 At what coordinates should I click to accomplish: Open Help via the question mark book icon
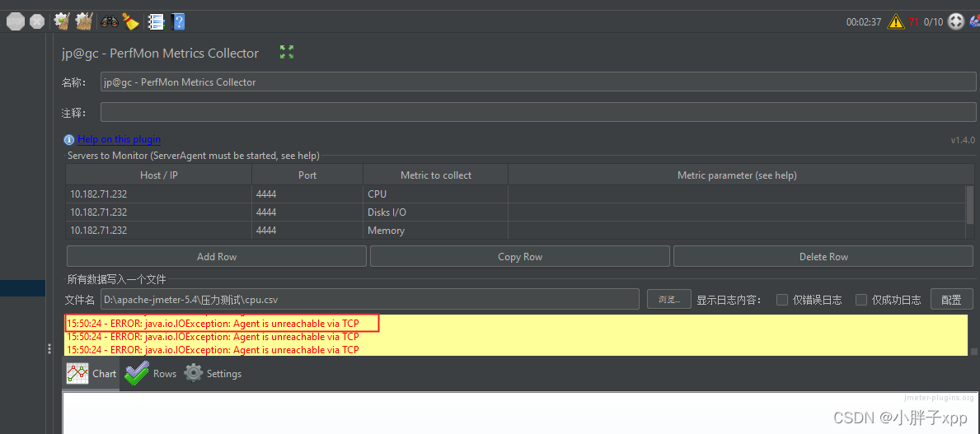(178, 22)
